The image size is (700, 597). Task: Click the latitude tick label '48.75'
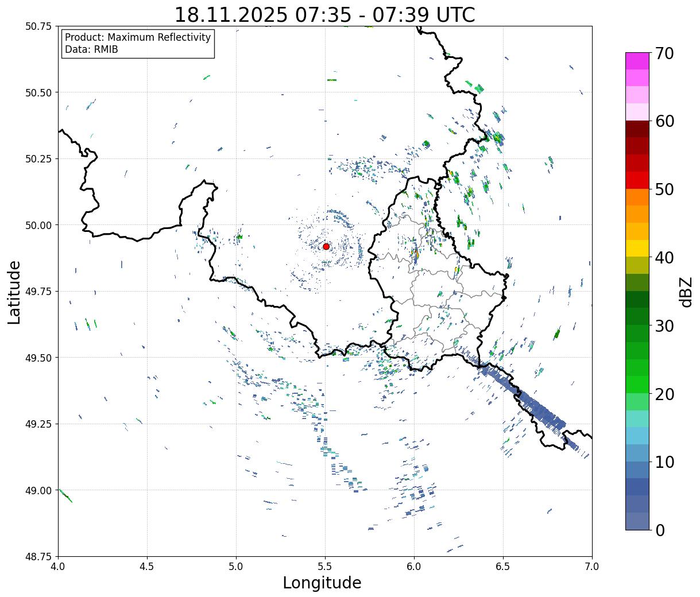pyautogui.click(x=38, y=556)
